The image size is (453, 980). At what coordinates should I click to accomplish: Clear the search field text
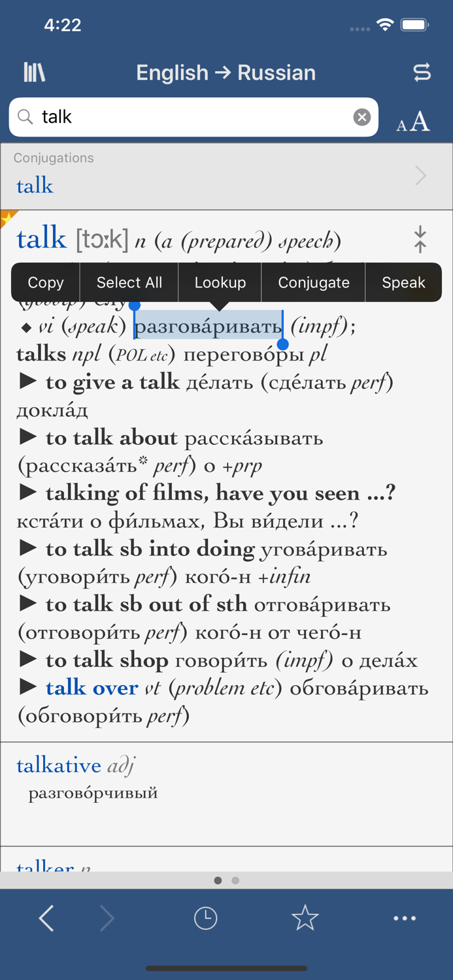pyautogui.click(x=362, y=117)
